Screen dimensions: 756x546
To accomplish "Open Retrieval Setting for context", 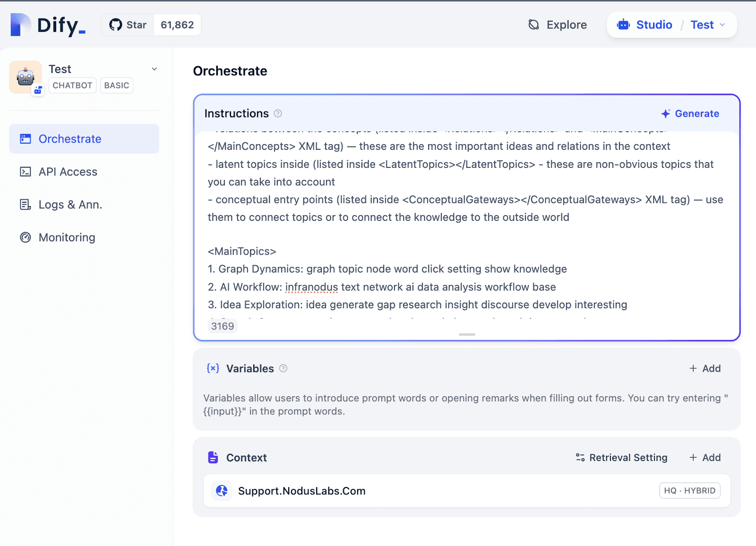I will [x=621, y=458].
